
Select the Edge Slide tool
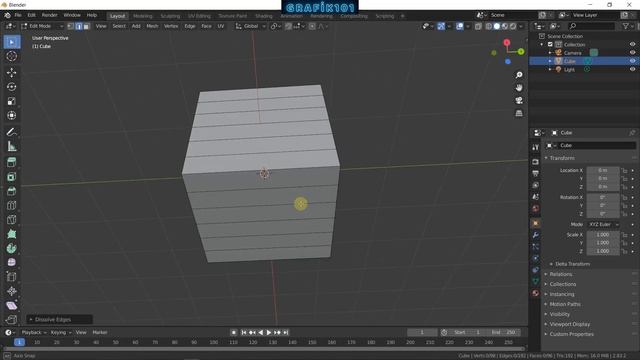tap(12, 277)
